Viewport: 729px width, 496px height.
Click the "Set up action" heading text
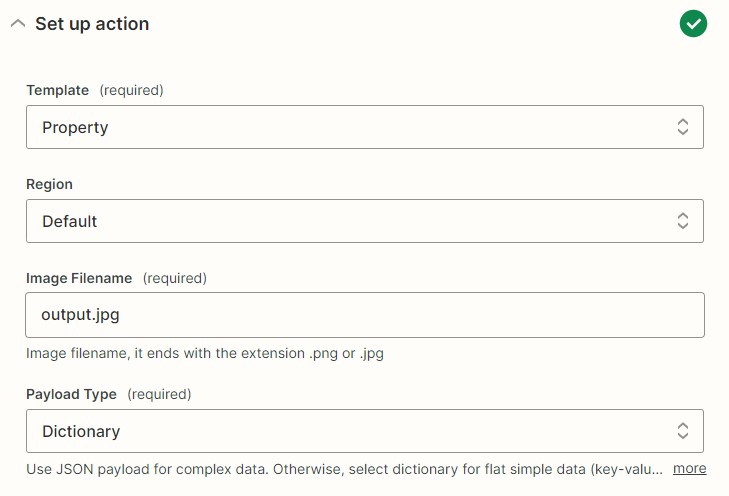(92, 24)
